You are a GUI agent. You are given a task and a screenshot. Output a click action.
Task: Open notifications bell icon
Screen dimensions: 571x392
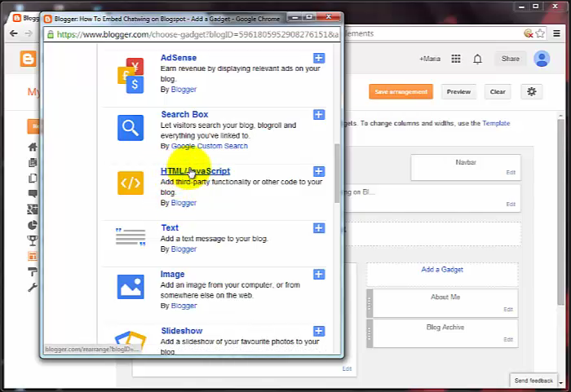pos(477,59)
